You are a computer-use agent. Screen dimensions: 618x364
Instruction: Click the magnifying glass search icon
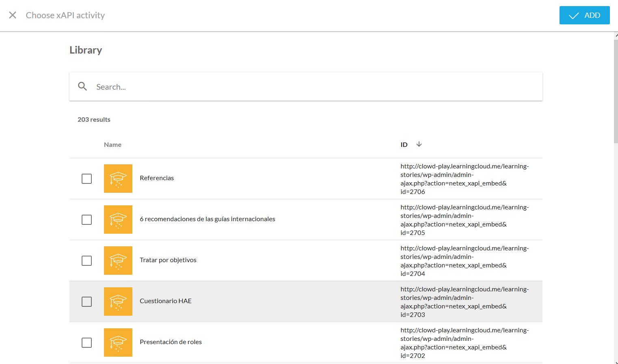pyautogui.click(x=82, y=86)
